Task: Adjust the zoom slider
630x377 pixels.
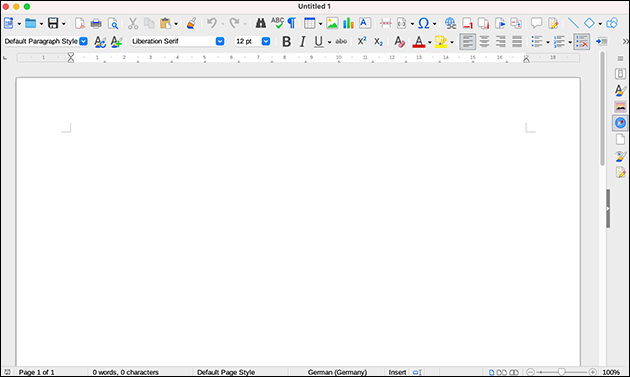Action: coord(561,372)
